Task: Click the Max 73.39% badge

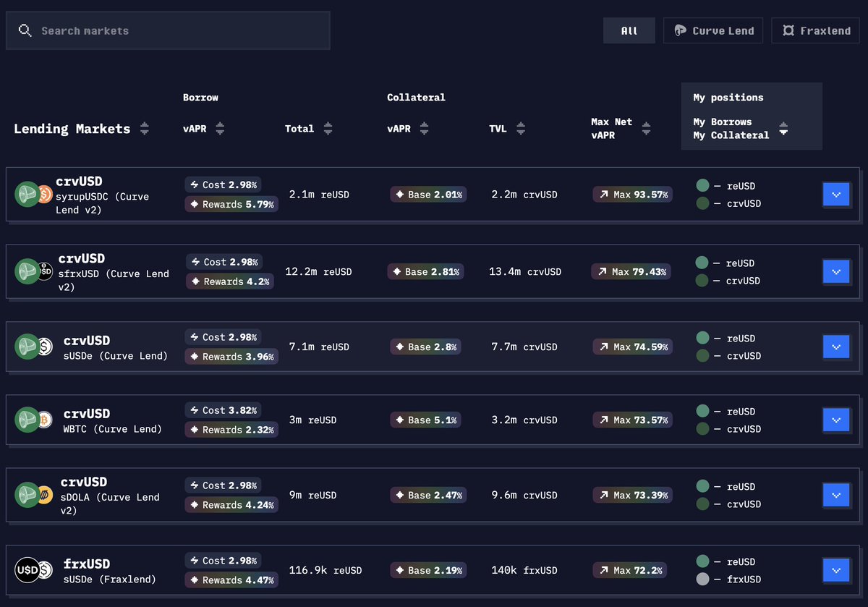Action: 633,496
